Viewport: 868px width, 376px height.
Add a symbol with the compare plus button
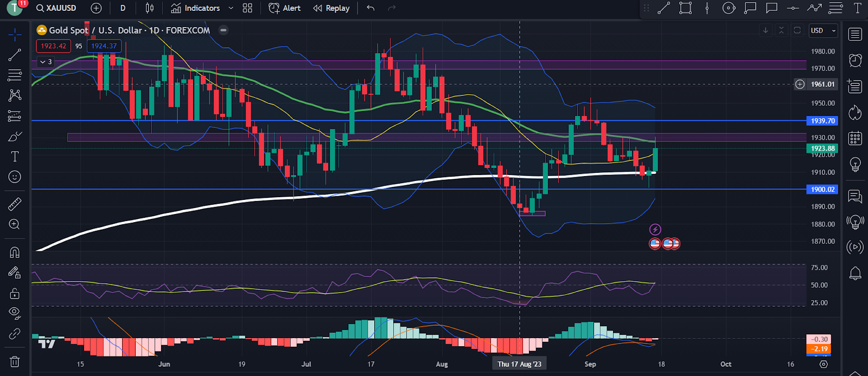[x=96, y=8]
